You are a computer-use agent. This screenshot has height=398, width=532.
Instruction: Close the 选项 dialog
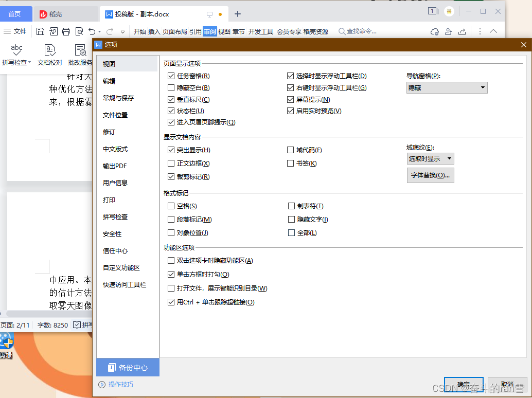pyautogui.click(x=524, y=44)
